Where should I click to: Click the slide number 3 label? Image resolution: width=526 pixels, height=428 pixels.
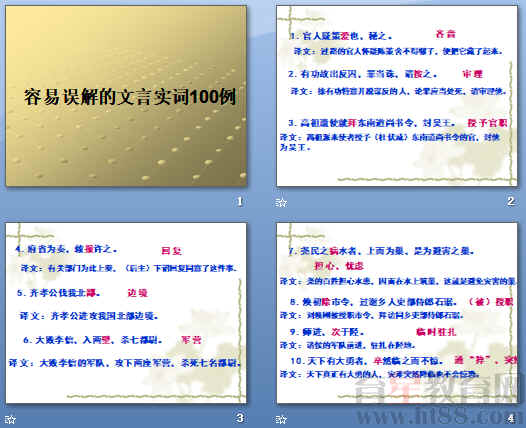tap(240, 418)
